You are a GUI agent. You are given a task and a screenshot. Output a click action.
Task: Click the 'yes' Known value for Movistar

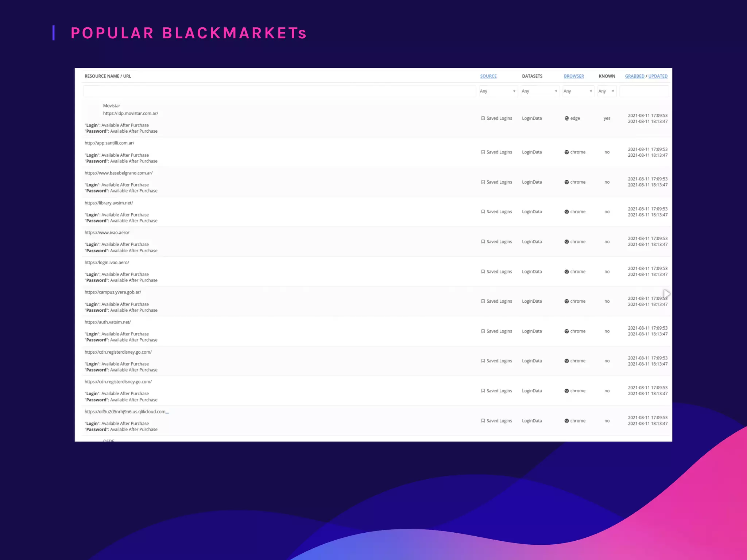tap(607, 118)
